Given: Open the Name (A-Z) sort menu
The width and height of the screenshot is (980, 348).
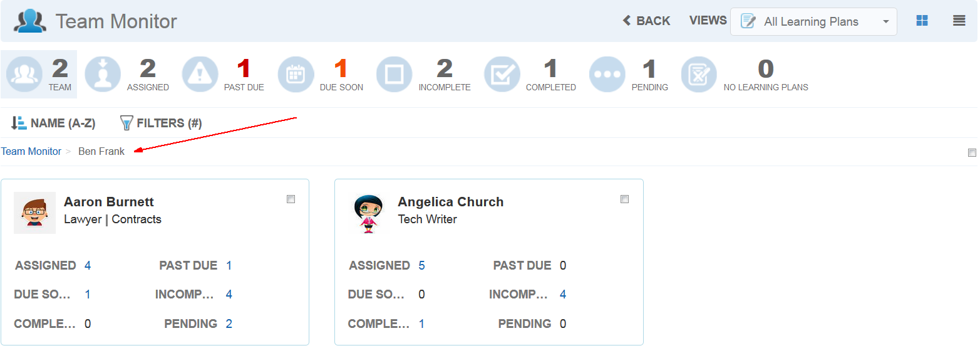Looking at the screenshot, I should pyautogui.click(x=54, y=123).
